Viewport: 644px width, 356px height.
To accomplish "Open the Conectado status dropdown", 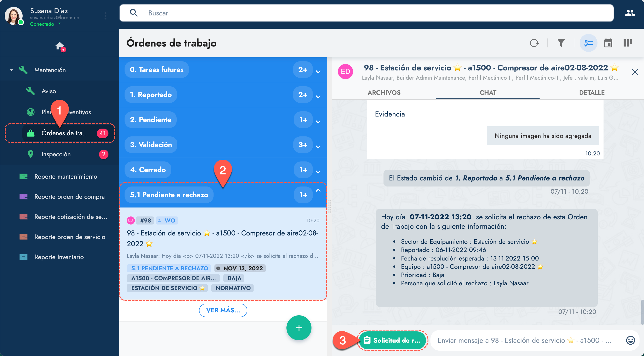I will point(45,24).
